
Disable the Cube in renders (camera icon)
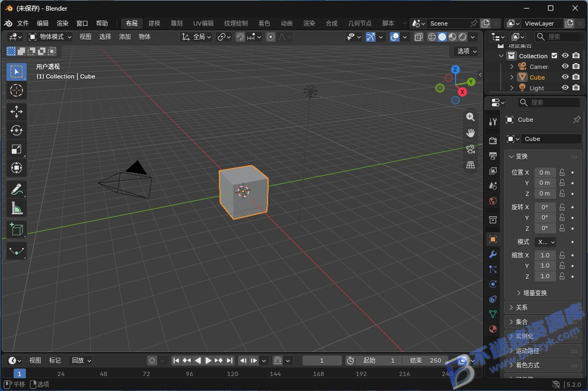[576, 77]
